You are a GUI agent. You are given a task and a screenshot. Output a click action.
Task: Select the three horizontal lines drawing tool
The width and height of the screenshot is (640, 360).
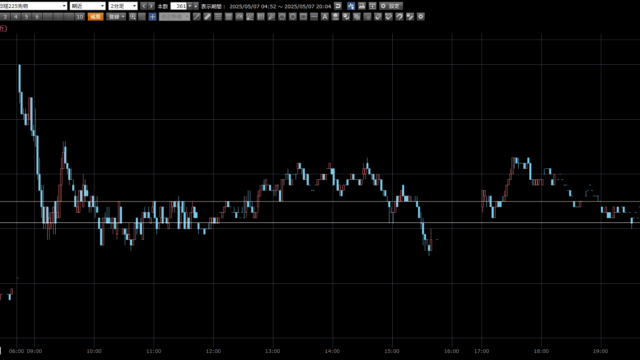(218, 17)
